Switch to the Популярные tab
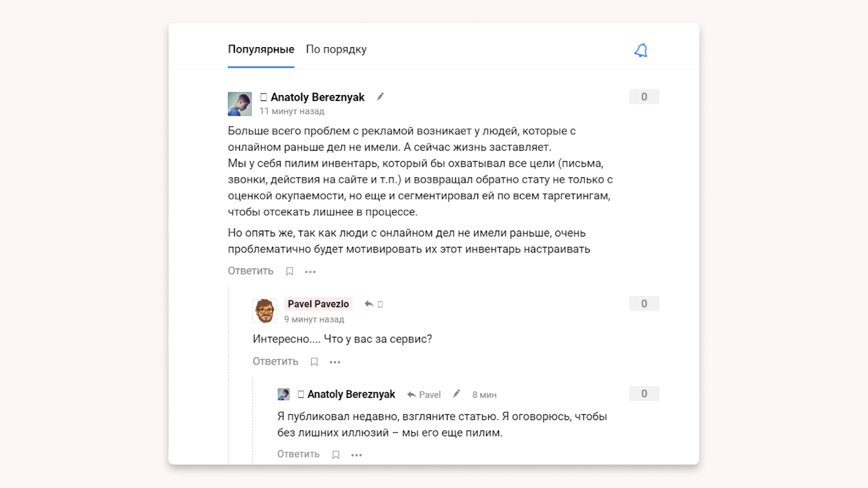Viewport: 868px width, 488px height. pos(261,49)
